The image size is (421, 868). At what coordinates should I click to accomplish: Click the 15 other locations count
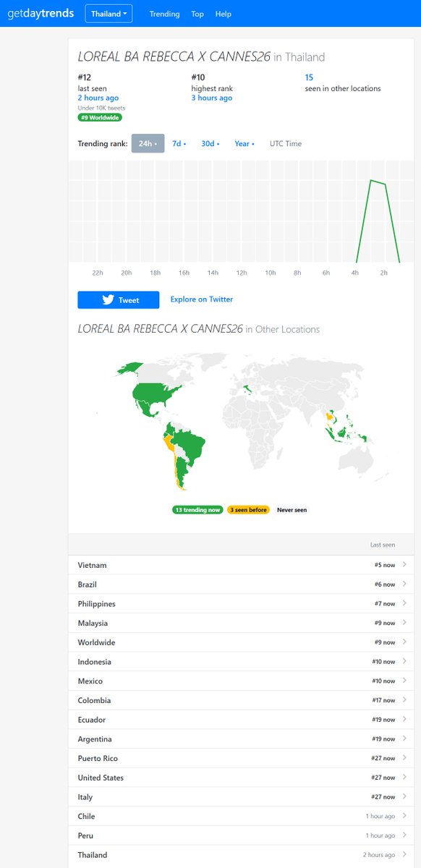(x=309, y=77)
